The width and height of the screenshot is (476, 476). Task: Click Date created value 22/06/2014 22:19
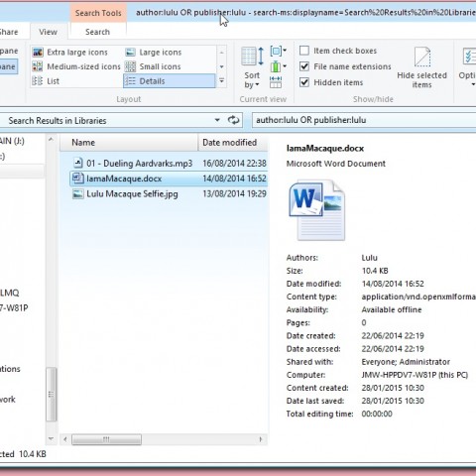[x=393, y=336]
